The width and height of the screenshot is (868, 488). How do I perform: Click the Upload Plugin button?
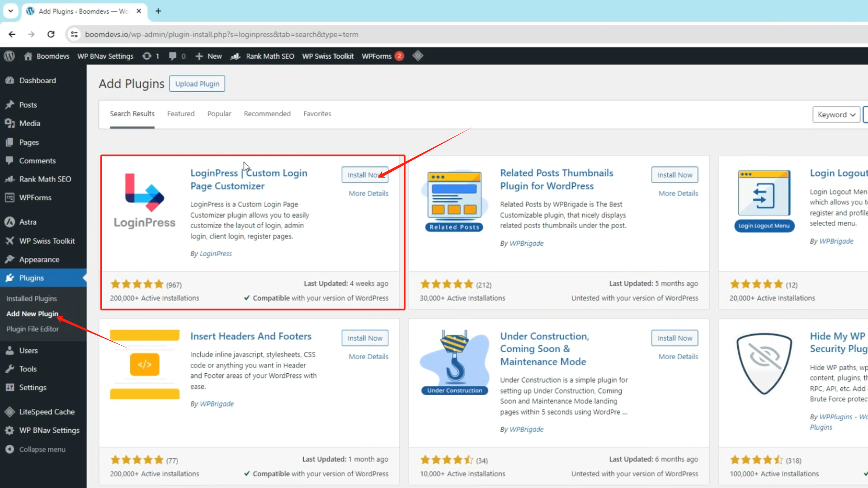click(197, 84)
